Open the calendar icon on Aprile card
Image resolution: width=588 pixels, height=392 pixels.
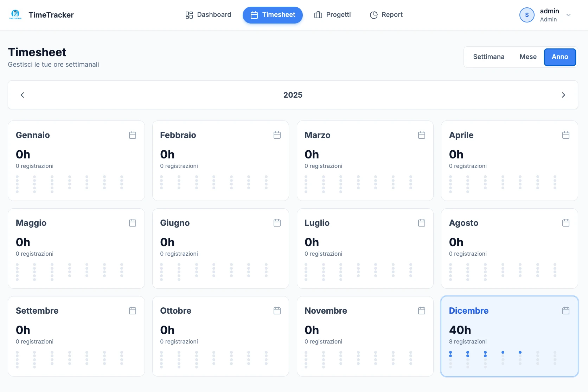click(x=566, y=135)
